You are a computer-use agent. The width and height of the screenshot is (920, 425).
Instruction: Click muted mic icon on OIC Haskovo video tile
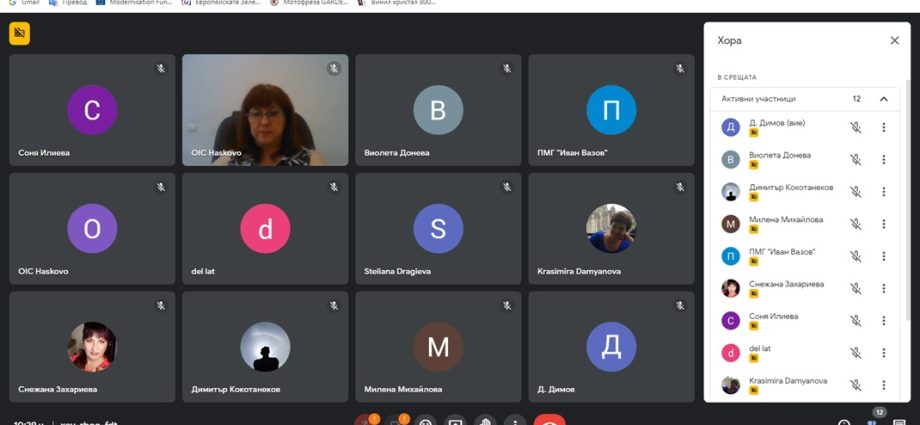point(333,69)
